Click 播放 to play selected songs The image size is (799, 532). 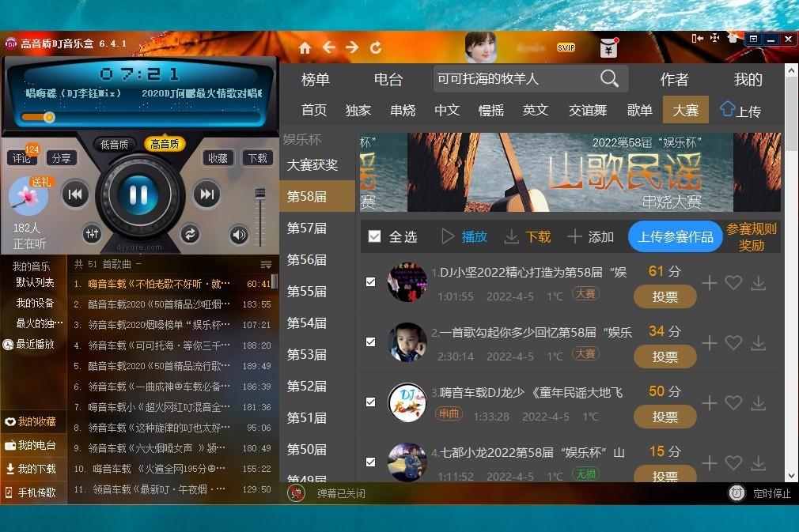coord(464,236)
